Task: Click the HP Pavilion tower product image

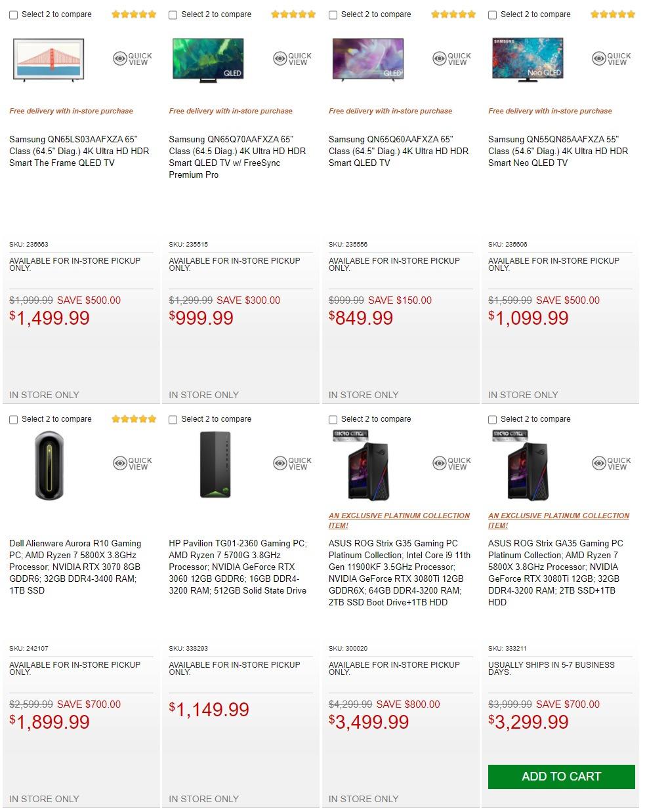Action: pos(215,464)
